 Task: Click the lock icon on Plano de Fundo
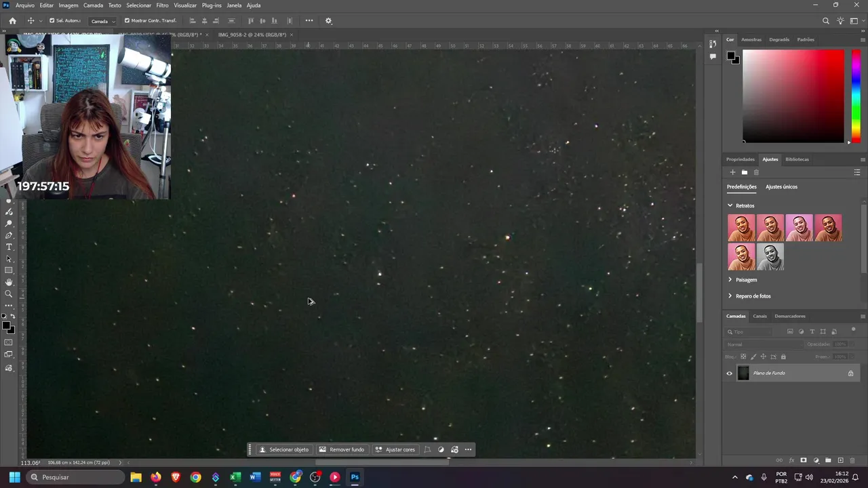[850, 373]
